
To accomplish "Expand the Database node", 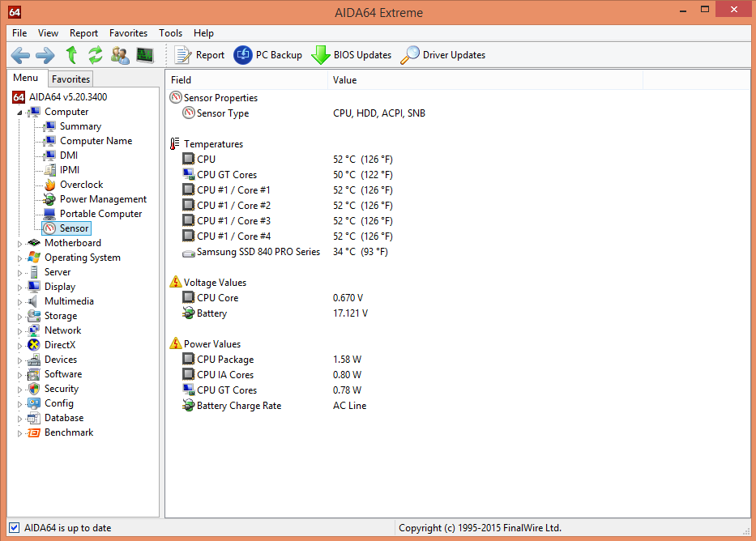I will [x=19, y=420].
